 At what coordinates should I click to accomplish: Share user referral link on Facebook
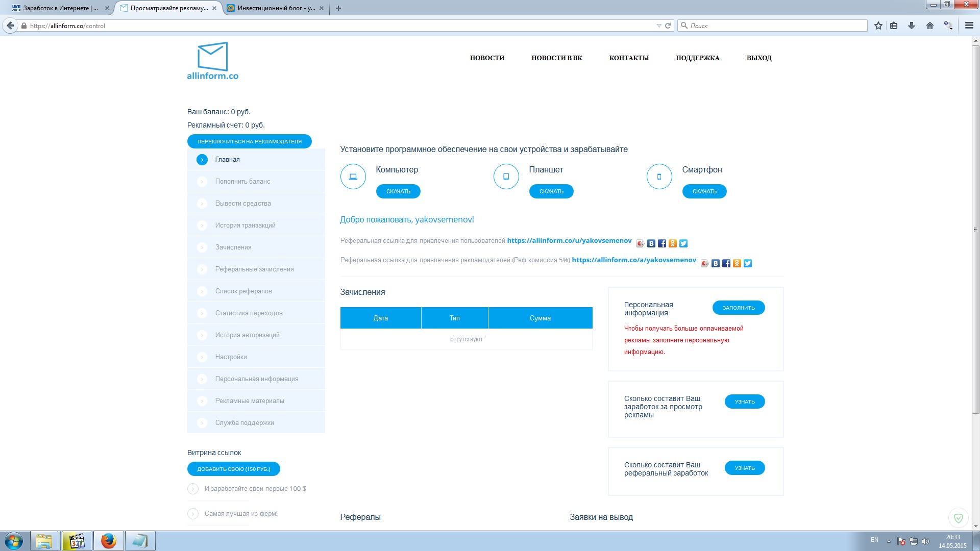662,243
